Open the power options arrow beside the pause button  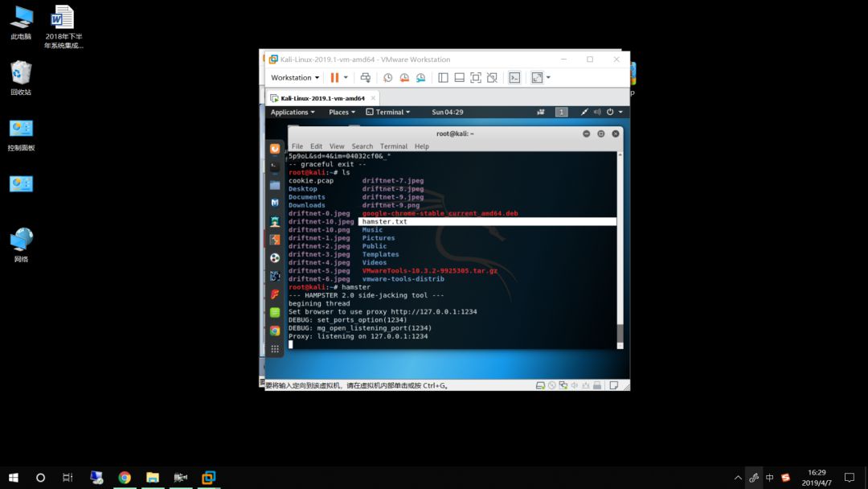click(x=346, y=77)
